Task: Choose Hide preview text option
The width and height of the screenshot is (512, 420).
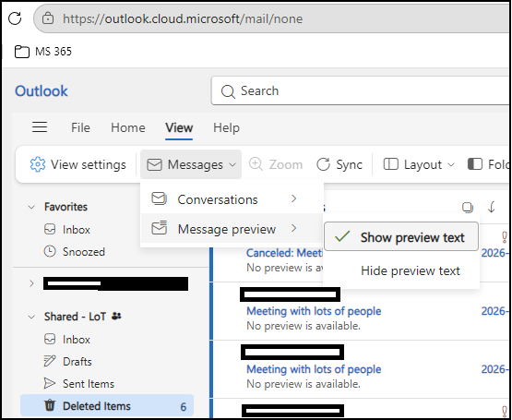Action: (x=401, y=270)
